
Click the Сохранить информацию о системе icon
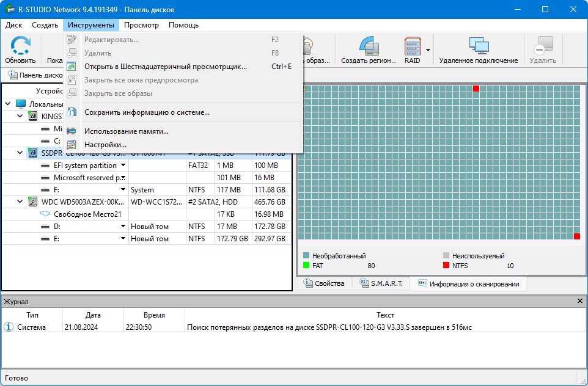click(x=72, y=112)
